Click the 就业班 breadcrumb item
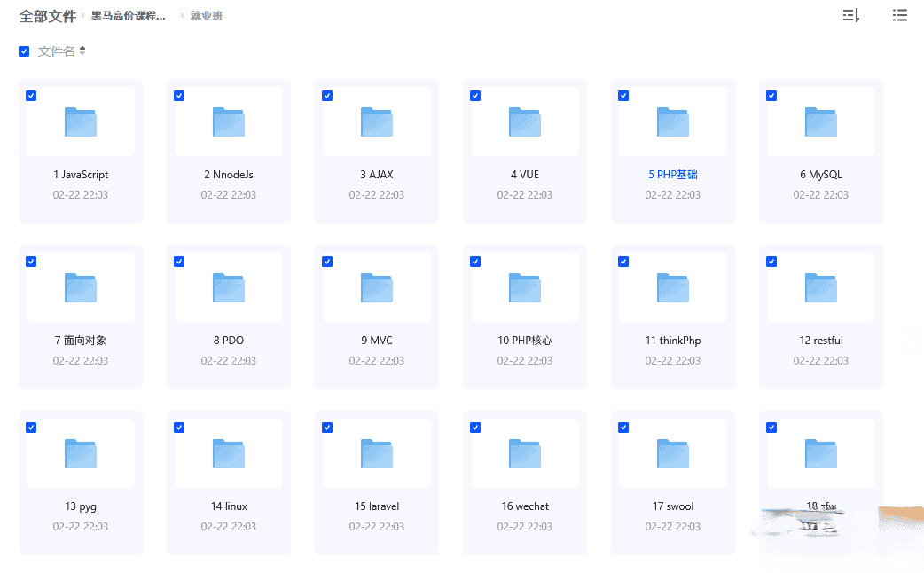This screenshot has height=573, width=924. (207, 16)
